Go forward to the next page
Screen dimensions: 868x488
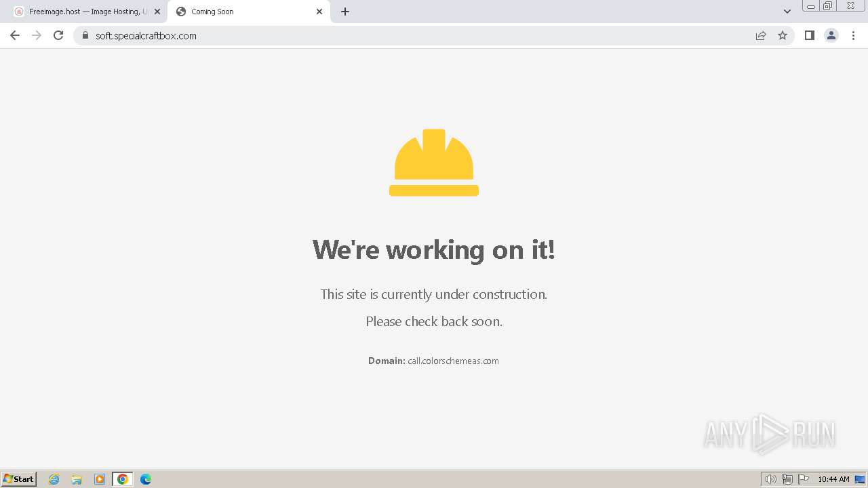tap(37, 35)
